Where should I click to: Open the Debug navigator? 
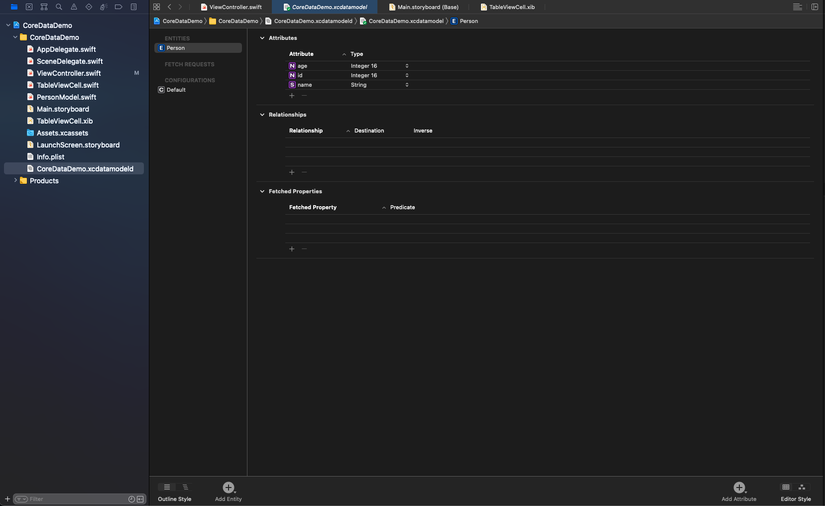pyautogui.click(x=104, y=7)
